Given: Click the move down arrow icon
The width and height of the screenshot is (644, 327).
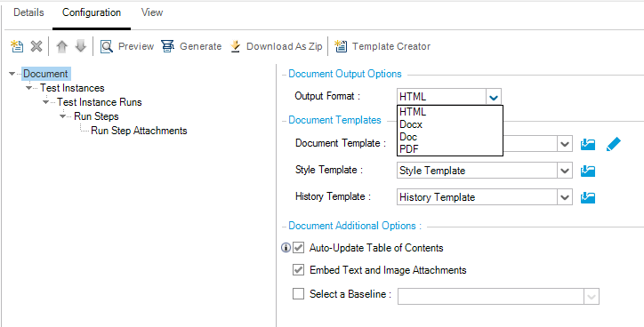Looking at the screenshot, I should 81,46.
